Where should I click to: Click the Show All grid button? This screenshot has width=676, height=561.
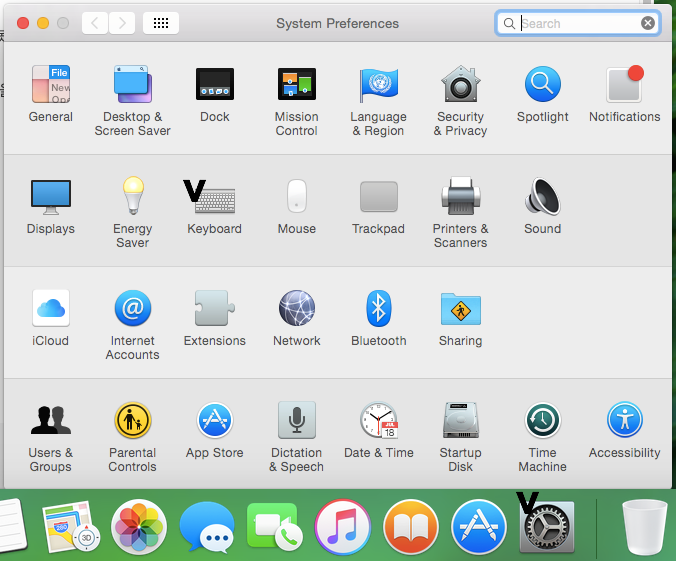pyautogui.click(x=161, y=23)
